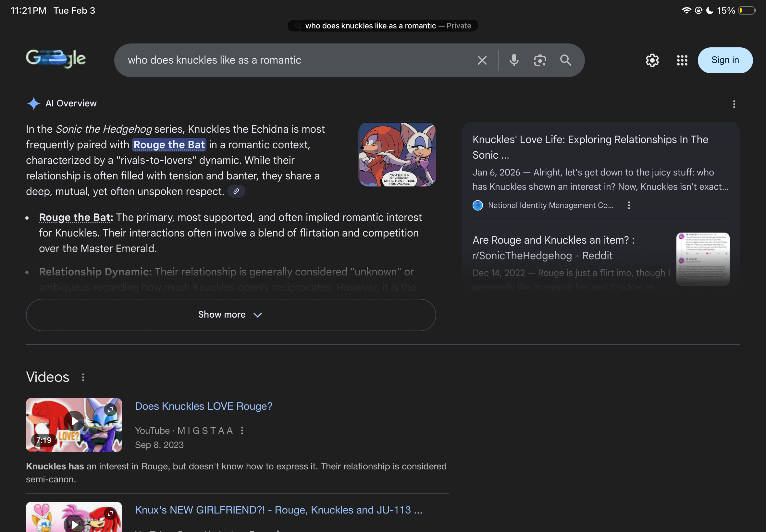Click the voice search microphone icon

[x=514, y=60]
